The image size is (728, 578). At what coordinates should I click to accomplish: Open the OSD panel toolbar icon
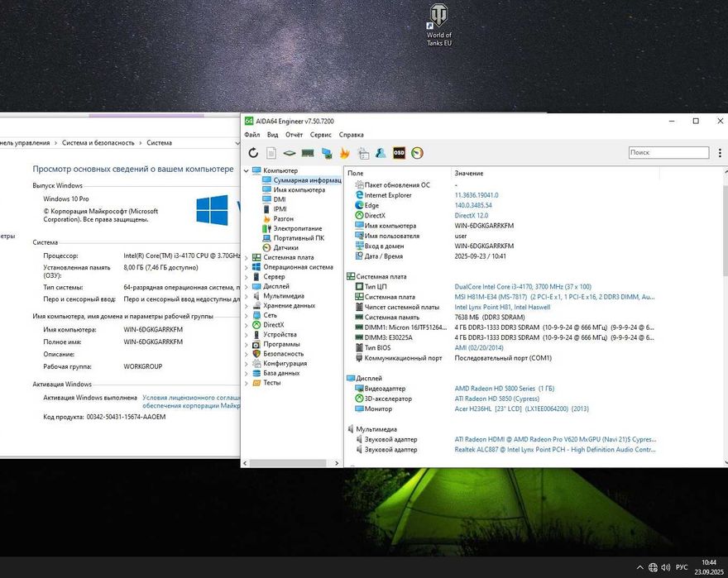click(x=399, y=153)
